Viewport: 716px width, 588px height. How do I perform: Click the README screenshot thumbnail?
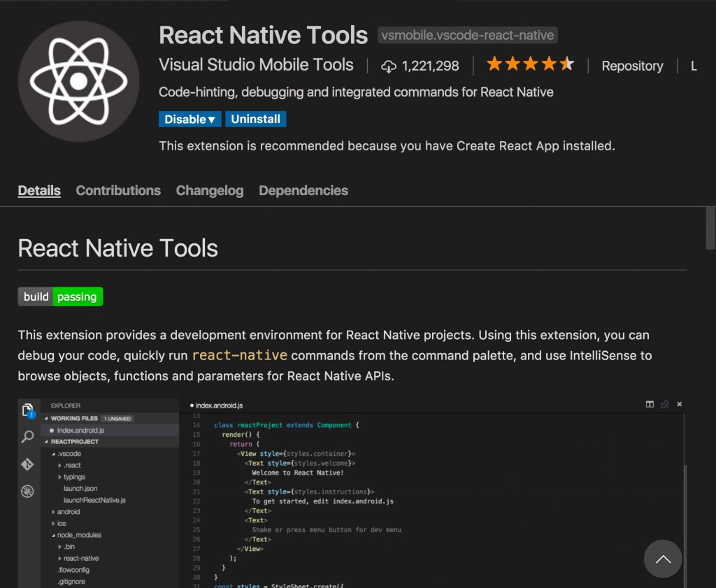tap(352, 493)
